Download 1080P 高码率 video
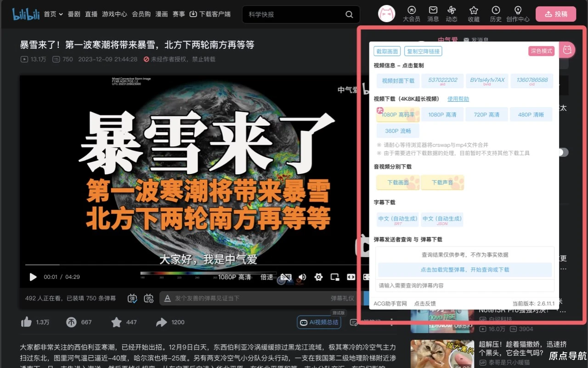Image resolution: width=588 pixels, height=368 pixels. [x=398, y=115]
